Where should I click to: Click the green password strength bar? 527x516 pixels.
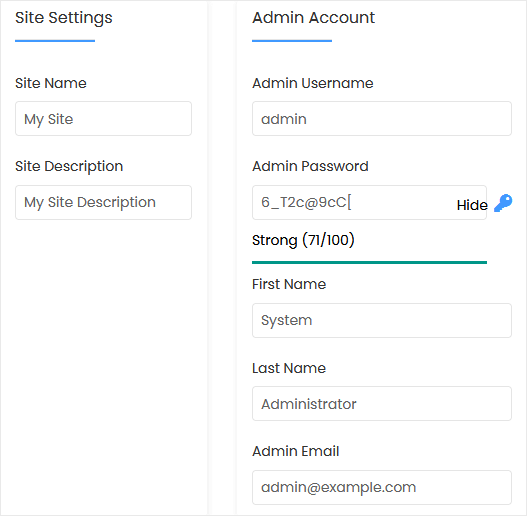369,263
